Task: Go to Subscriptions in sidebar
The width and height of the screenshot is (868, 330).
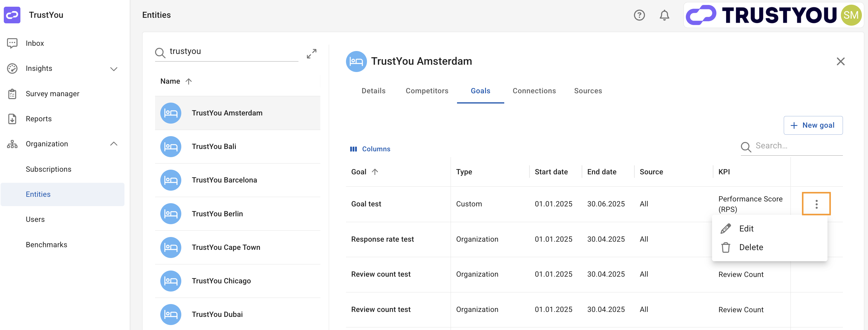Action: click(x=48, y=169)
